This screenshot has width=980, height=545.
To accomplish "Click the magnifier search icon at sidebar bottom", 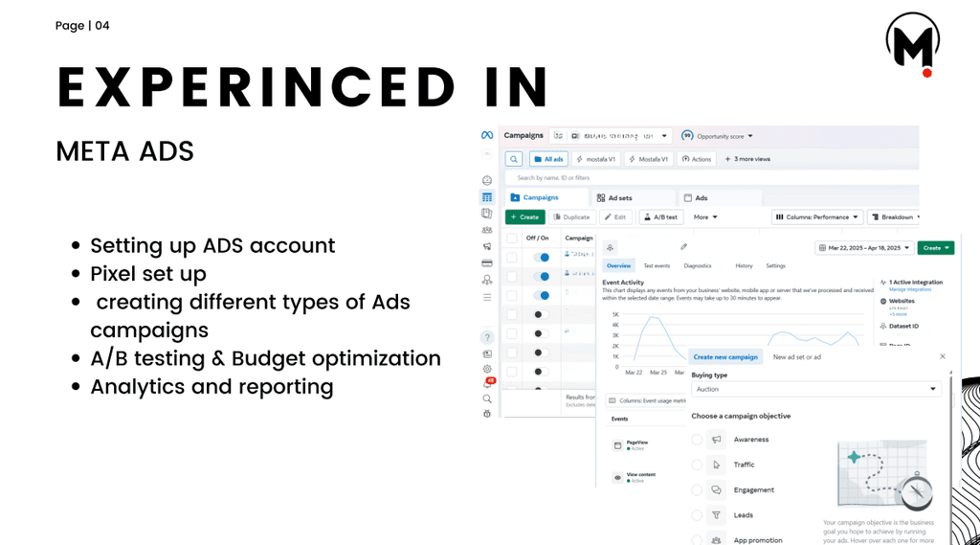I will [487, 398].
